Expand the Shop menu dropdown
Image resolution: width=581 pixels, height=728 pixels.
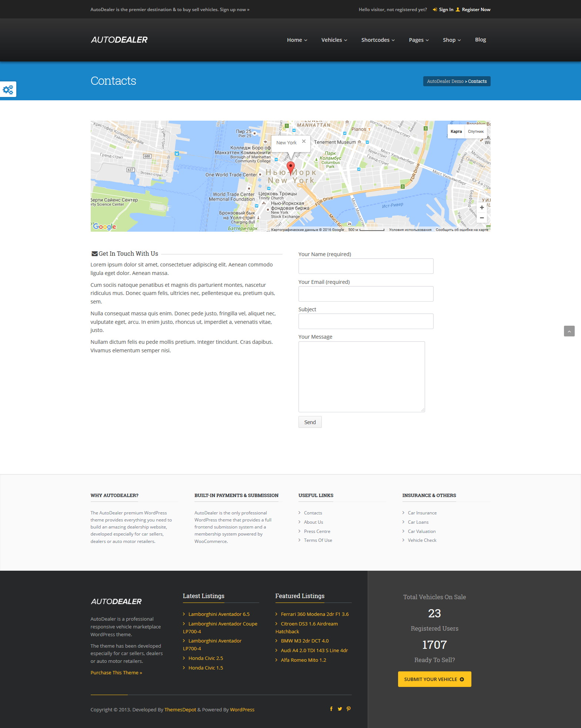(x=452, y=40)
